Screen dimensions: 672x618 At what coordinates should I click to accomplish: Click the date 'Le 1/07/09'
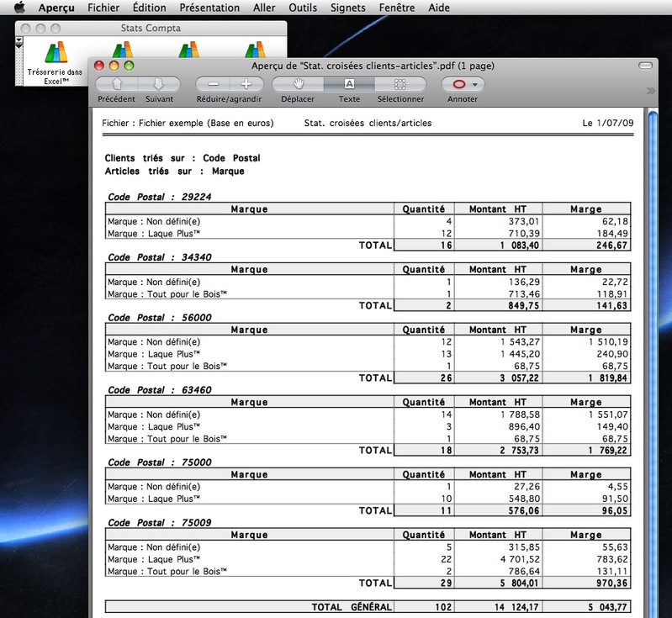click(x=608, y=123)
